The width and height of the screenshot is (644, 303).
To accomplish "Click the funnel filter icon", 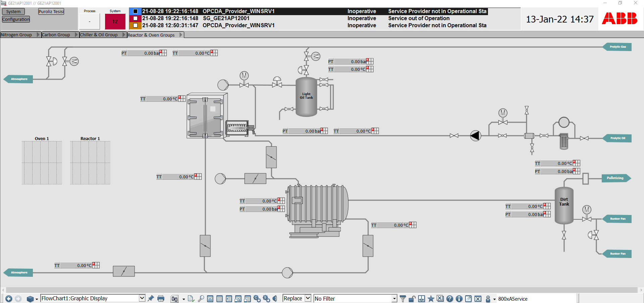I will click(x=403, y=299).
